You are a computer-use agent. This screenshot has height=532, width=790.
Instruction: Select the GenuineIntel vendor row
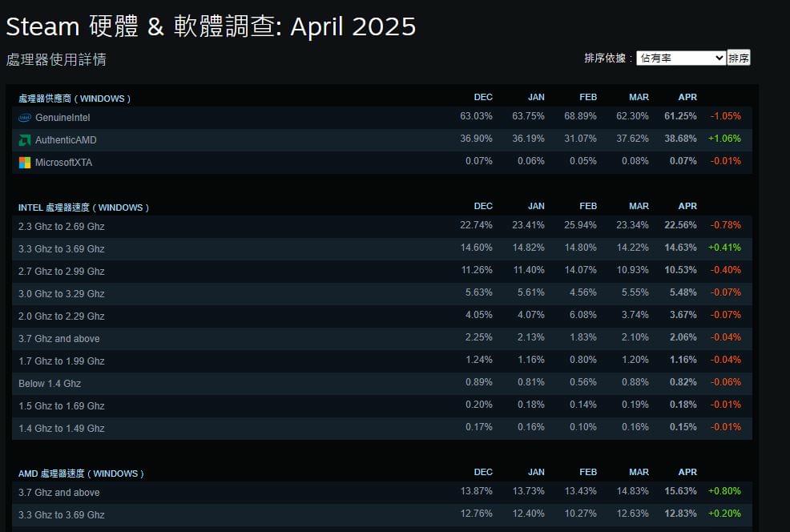[382, 118]
